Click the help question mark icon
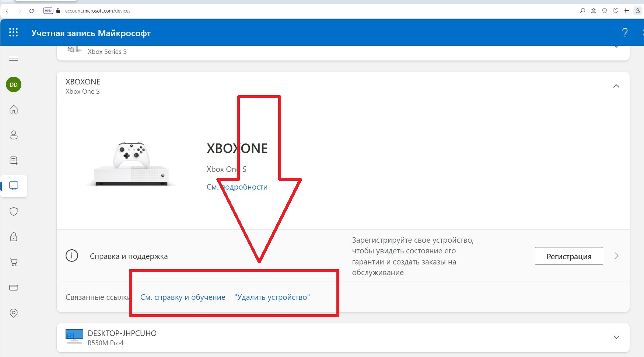644x357 pixels. (625, 33)
